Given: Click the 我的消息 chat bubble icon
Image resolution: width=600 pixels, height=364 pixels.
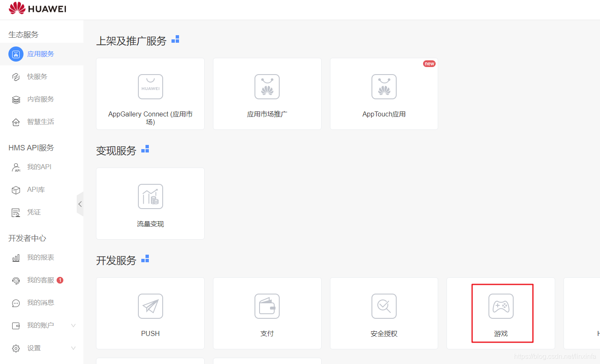Looking at the screenshot, I should click(x=16, y=303).
